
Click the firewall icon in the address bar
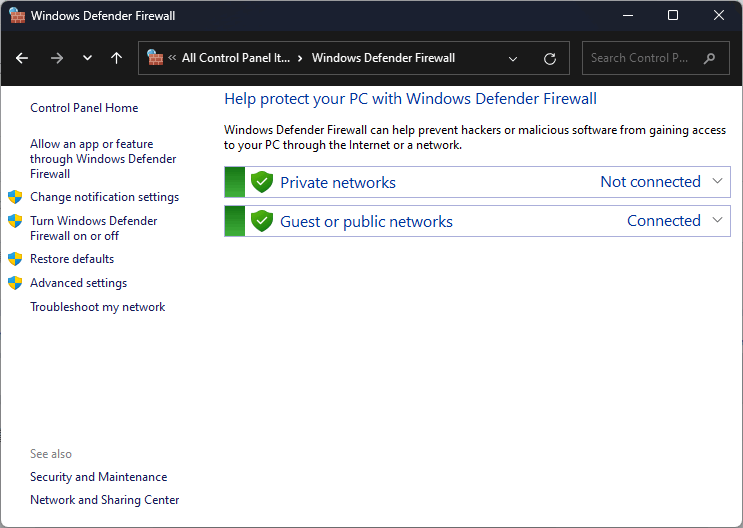pos(155,58)
